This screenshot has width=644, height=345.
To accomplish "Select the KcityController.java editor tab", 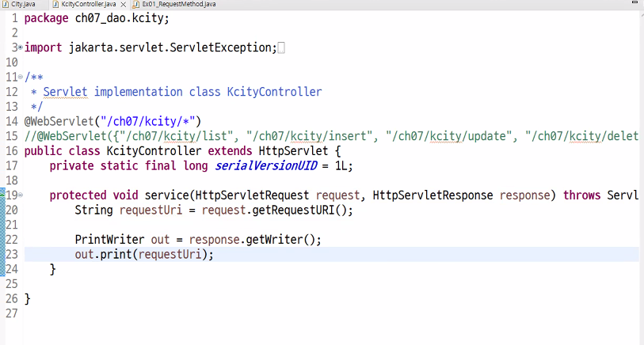I will (88, 4).
